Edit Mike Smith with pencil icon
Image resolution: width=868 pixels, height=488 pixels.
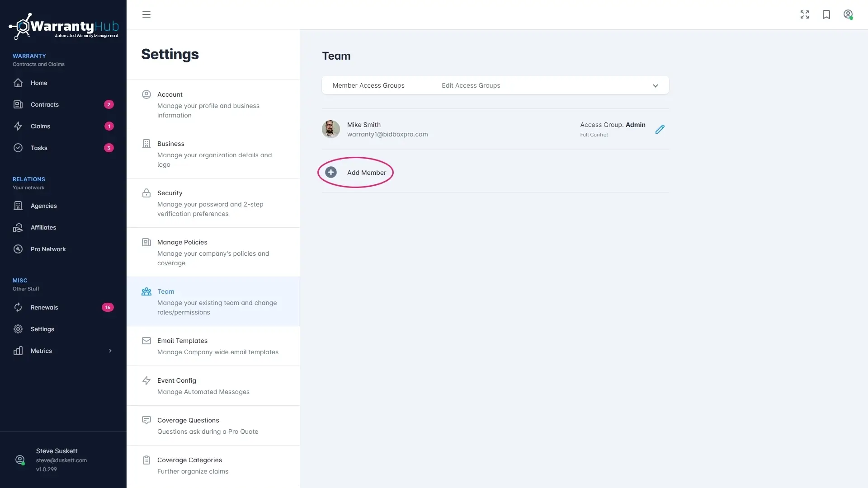(x=660, y=129)
